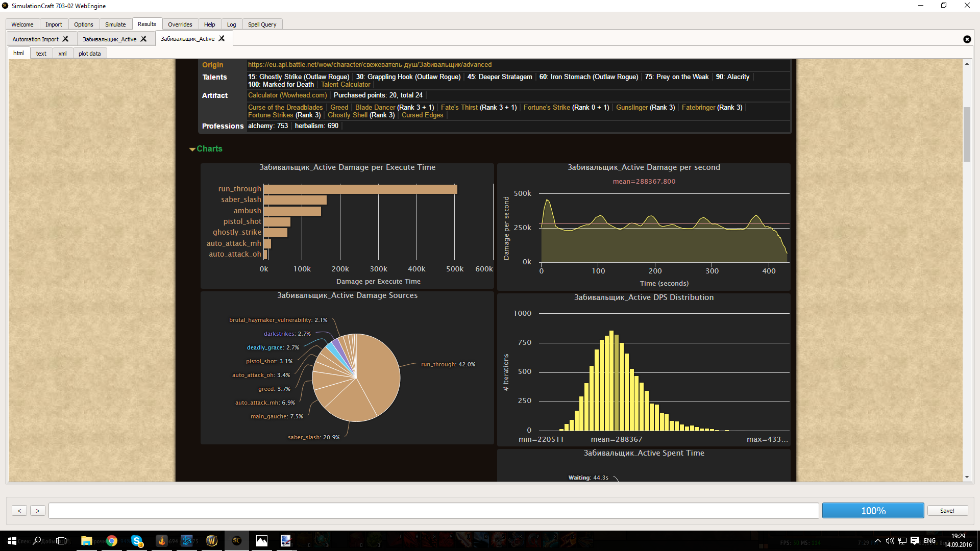Viewport: 980px width, 551px height.
Task: Open the flame icon app in taskbar
Action: pyautogui.click(x=161, y=541)
